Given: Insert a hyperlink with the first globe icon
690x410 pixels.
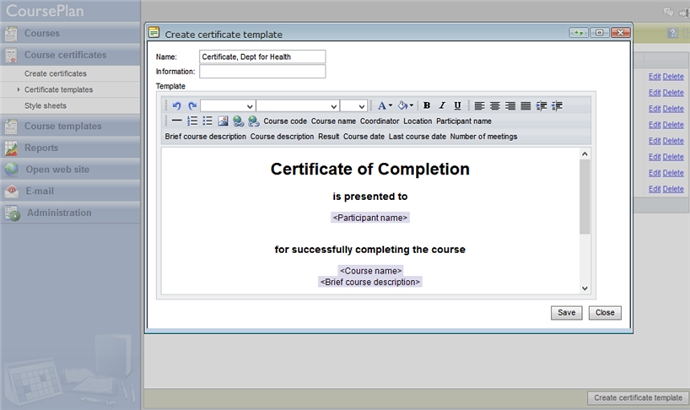Looking at the screenshot, I should coord(238,121).
